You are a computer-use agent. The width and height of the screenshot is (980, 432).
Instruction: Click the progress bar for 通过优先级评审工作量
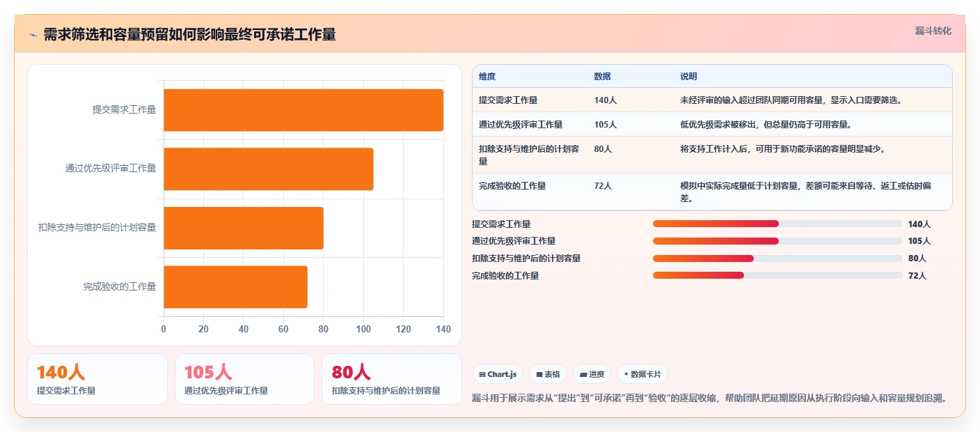tap(777, 241)
